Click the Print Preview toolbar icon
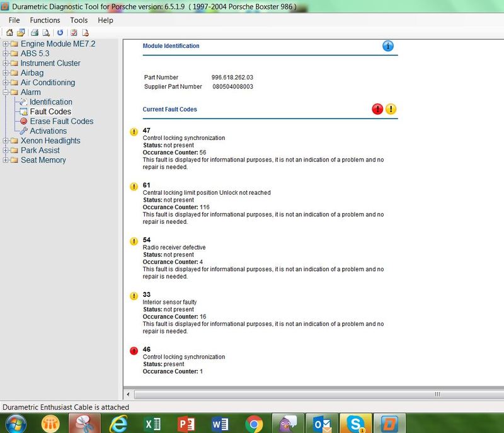 coord(46,33)
